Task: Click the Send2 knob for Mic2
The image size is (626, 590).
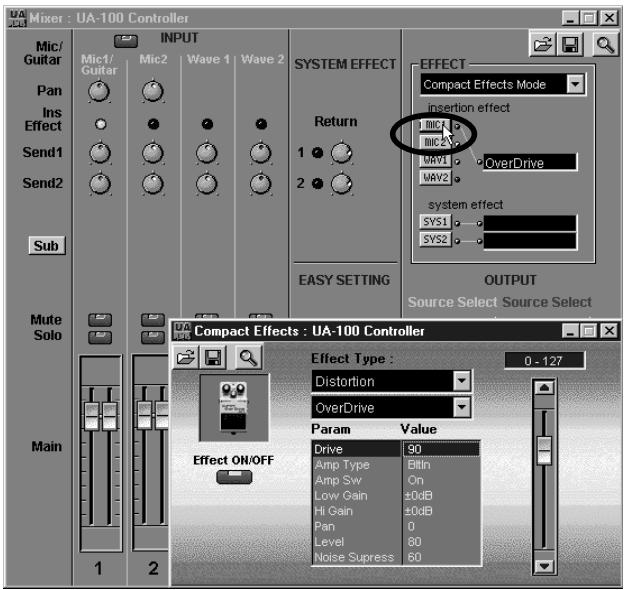Action: tap(153, 184)
